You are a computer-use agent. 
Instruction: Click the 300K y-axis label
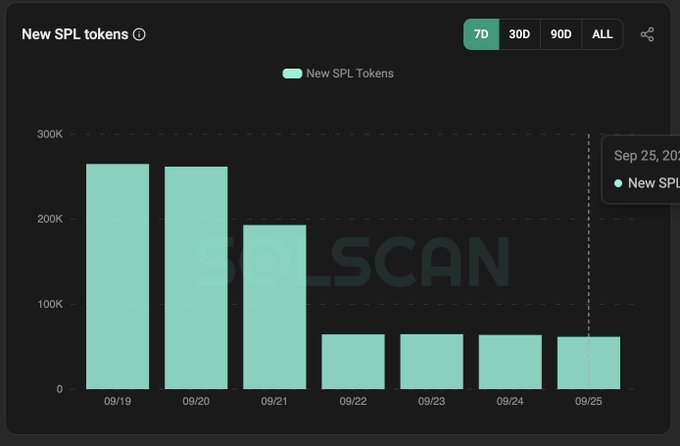[50, 134]
